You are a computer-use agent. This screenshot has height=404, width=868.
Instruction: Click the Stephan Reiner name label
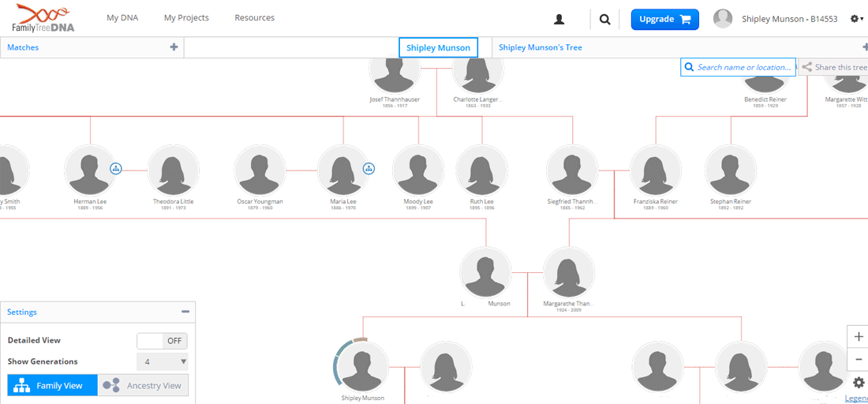731,201
